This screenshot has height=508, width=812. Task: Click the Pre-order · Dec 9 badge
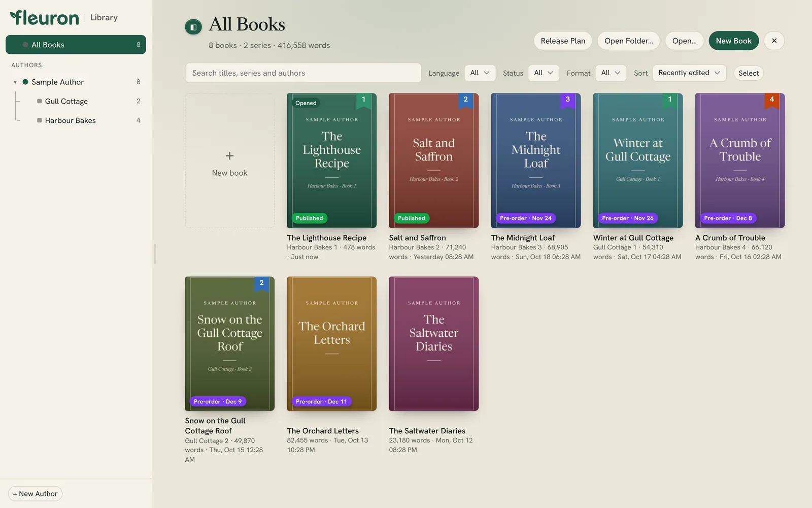point(218,401)
